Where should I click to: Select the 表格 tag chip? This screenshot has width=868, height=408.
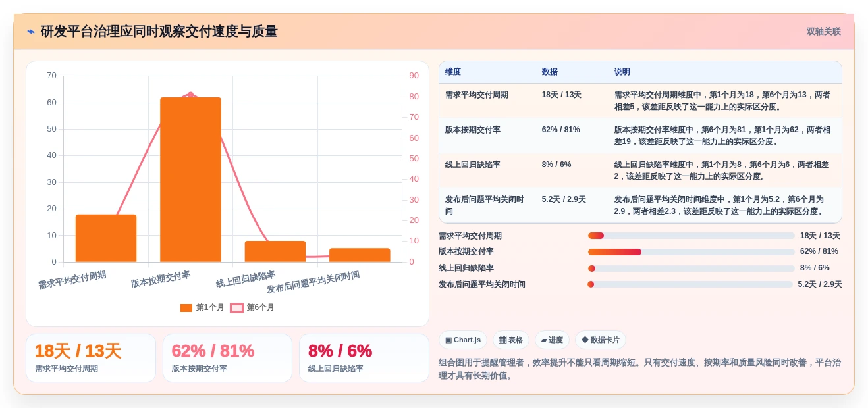point(511,340)
